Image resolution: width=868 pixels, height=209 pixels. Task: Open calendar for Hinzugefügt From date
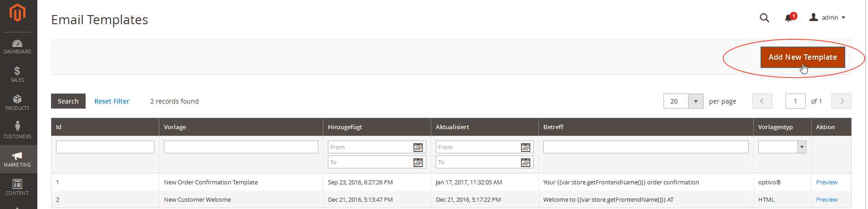418,147
